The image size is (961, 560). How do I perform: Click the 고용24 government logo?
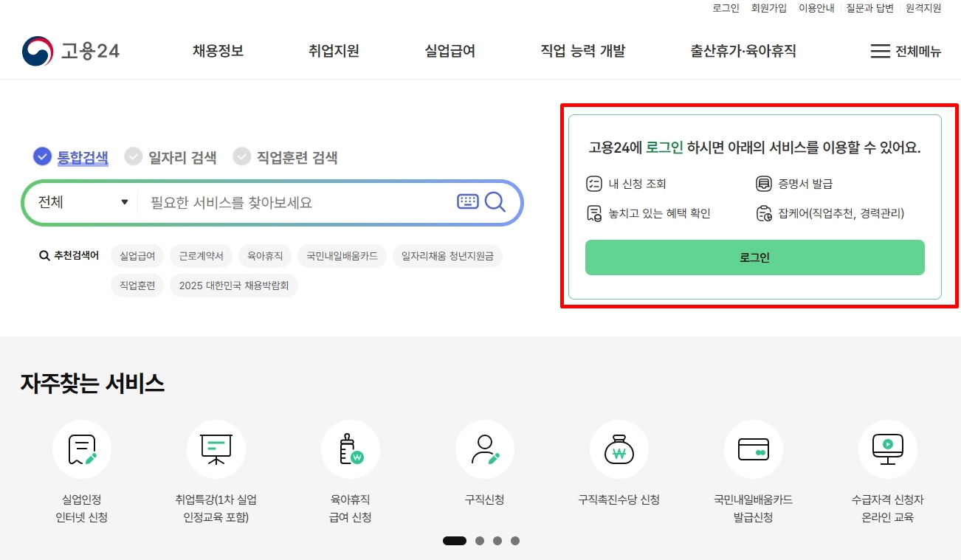[70, 50]
